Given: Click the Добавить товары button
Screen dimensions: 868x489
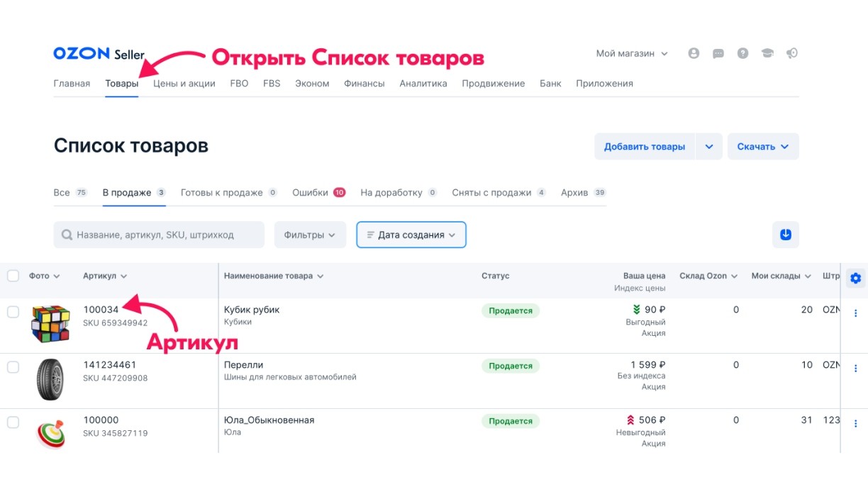Looking at the screenshot, I should [645, 147].
